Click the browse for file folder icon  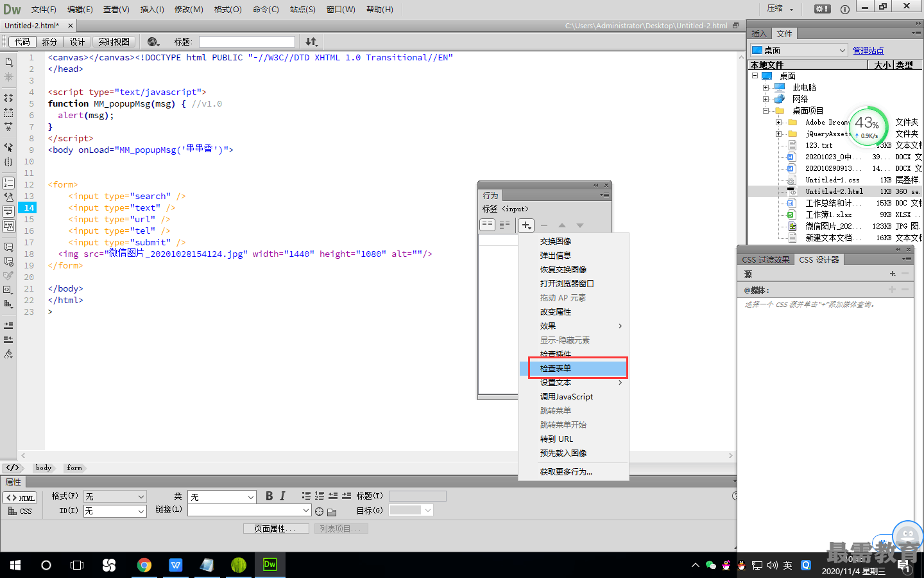tap(332, 512)
